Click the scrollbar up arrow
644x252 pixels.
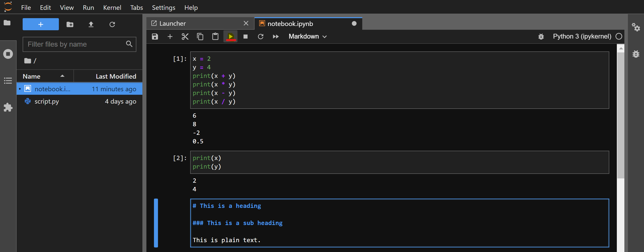pyautogui.click(x=621, y=48)
